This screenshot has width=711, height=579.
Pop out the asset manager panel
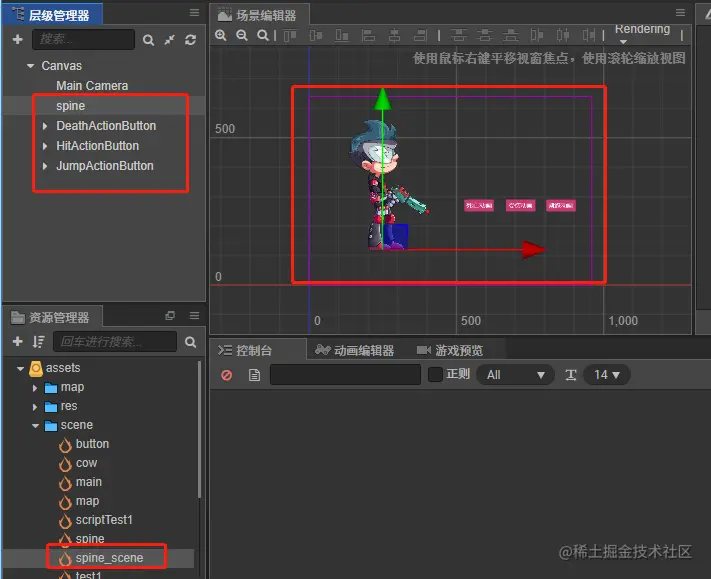(170, 316)
